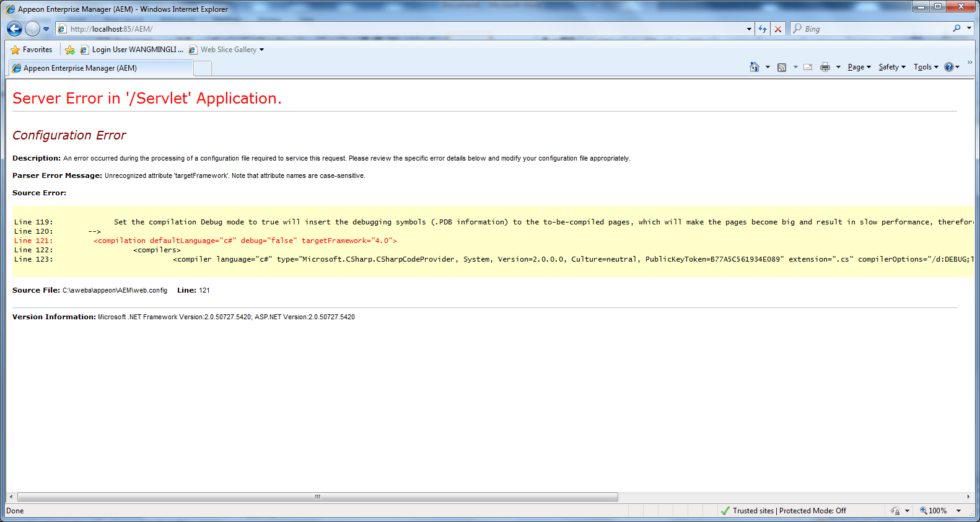
Task: Click the 'Line 119:' source line
Action: 494,222
